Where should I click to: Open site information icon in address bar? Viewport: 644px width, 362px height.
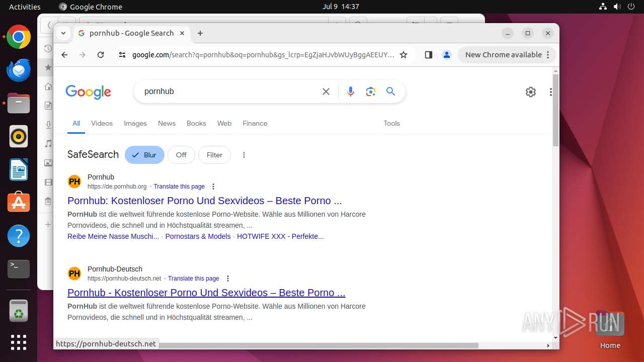[122, 55]
